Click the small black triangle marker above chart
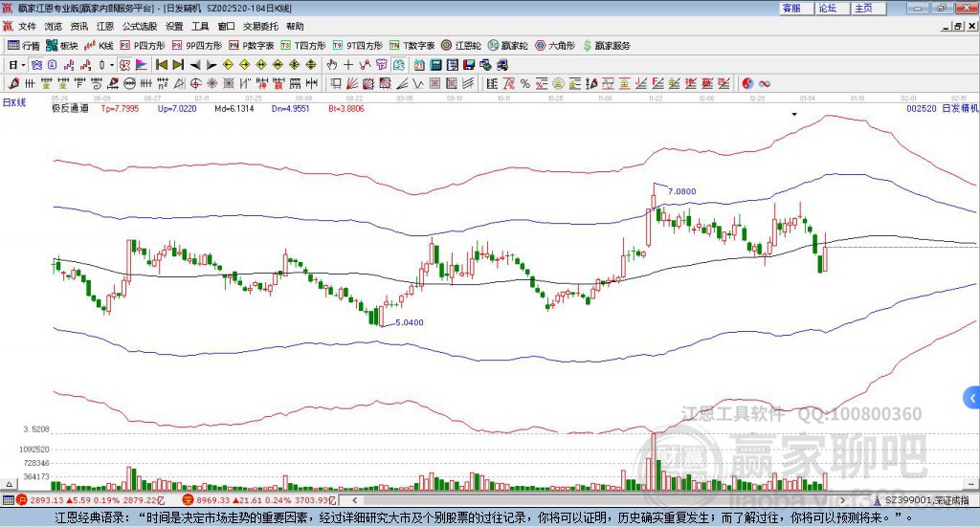 (794, 114)
